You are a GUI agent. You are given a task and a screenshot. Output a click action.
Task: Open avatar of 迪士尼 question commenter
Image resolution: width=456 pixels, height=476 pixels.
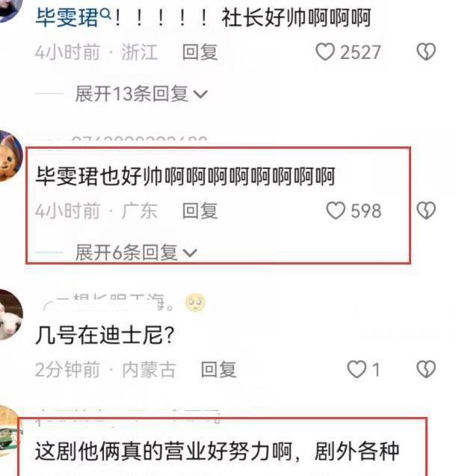pyautogui.click(x=10, y=315)
